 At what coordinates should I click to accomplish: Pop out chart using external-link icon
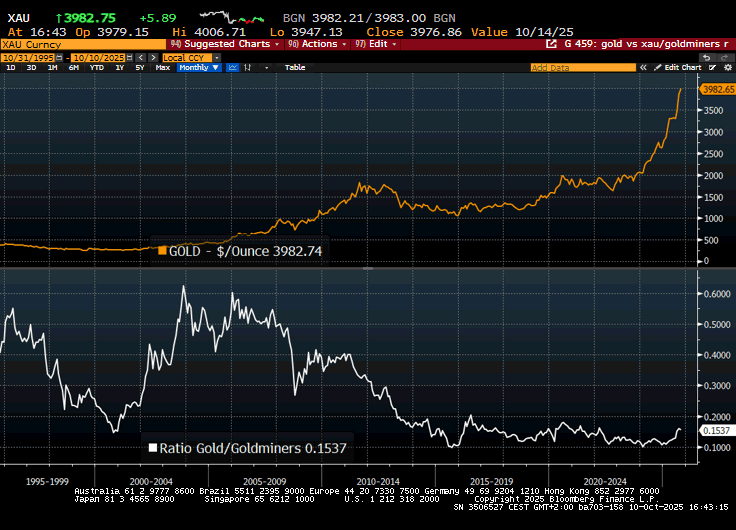(x=551, y=45)
